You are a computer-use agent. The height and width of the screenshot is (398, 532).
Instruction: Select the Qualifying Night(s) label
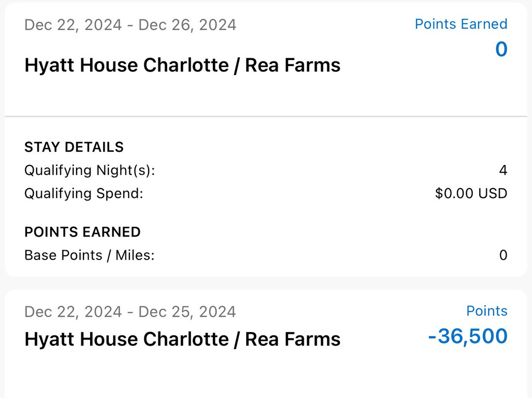pyautogui.click(x=89, y=170)
